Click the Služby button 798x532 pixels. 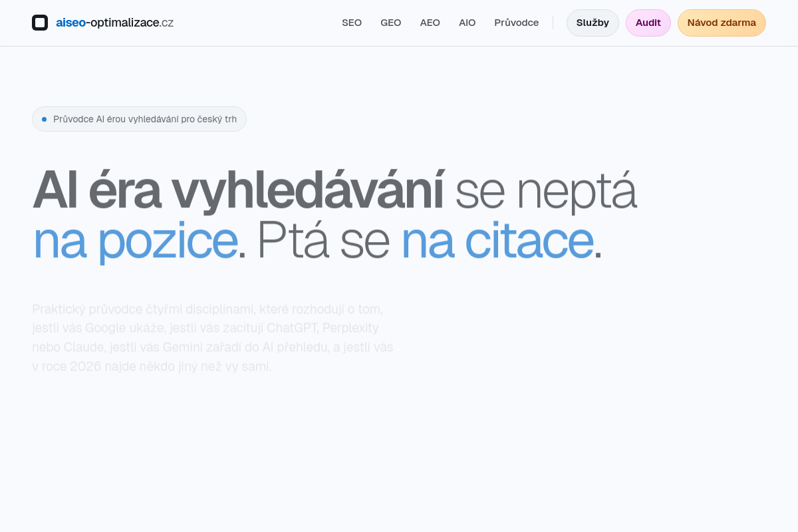coord(593,23)
